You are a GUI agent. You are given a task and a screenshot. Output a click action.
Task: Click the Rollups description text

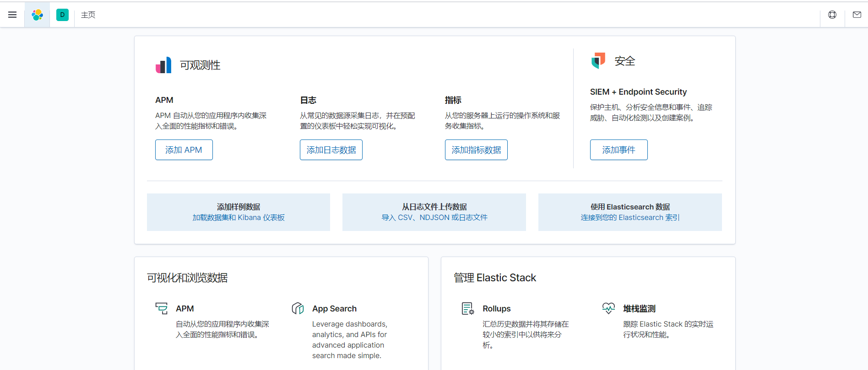point(526,334)
